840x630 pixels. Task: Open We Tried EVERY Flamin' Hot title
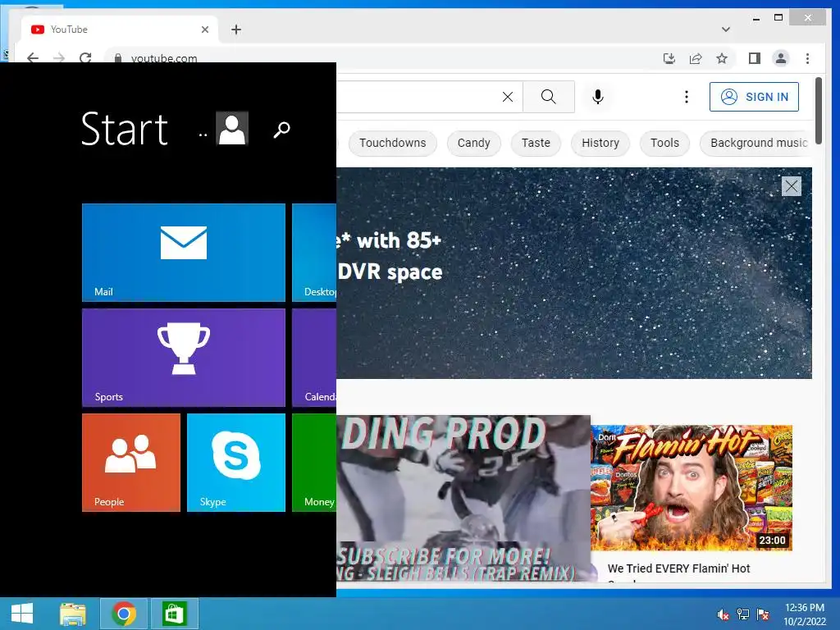pos(678,568)
